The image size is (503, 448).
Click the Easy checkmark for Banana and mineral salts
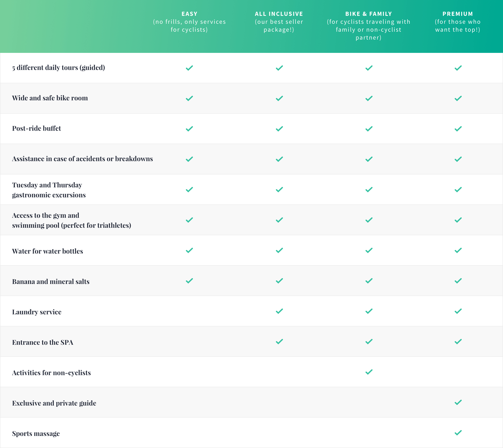click(189, 281)
